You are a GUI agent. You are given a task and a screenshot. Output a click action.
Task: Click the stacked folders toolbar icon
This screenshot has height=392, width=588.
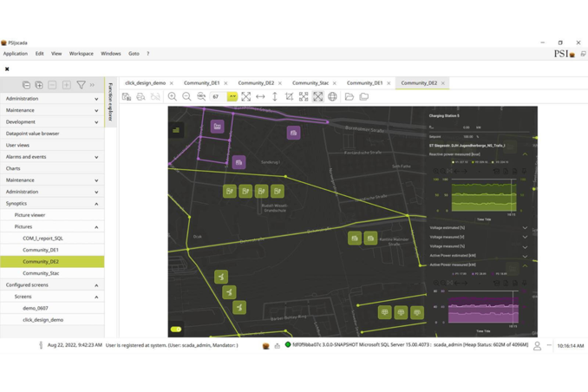(x=364, y=97)
